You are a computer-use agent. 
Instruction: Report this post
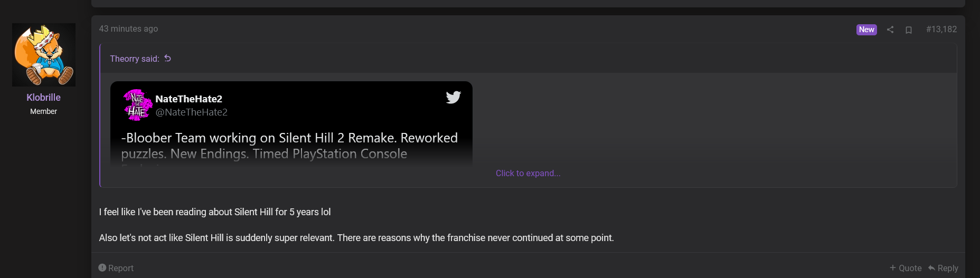click(116, 268)
